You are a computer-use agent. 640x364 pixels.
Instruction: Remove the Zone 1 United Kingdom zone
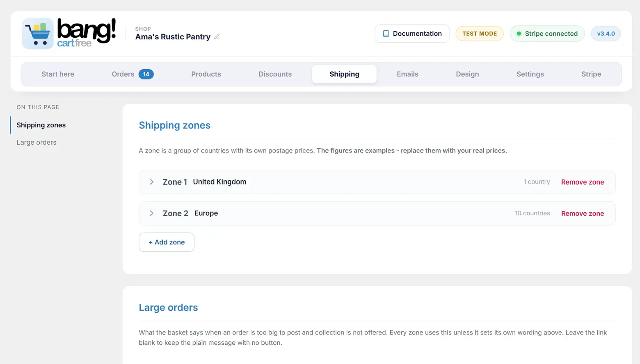point(583,182)
